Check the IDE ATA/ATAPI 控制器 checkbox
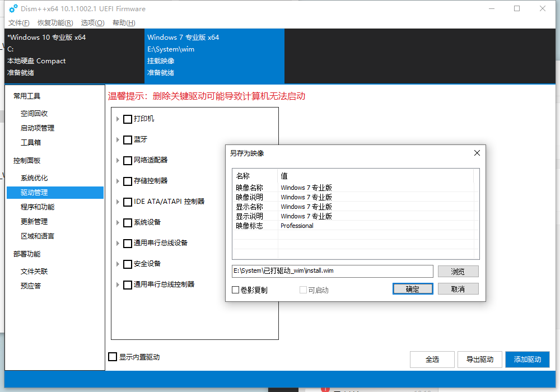 [128, 202]
